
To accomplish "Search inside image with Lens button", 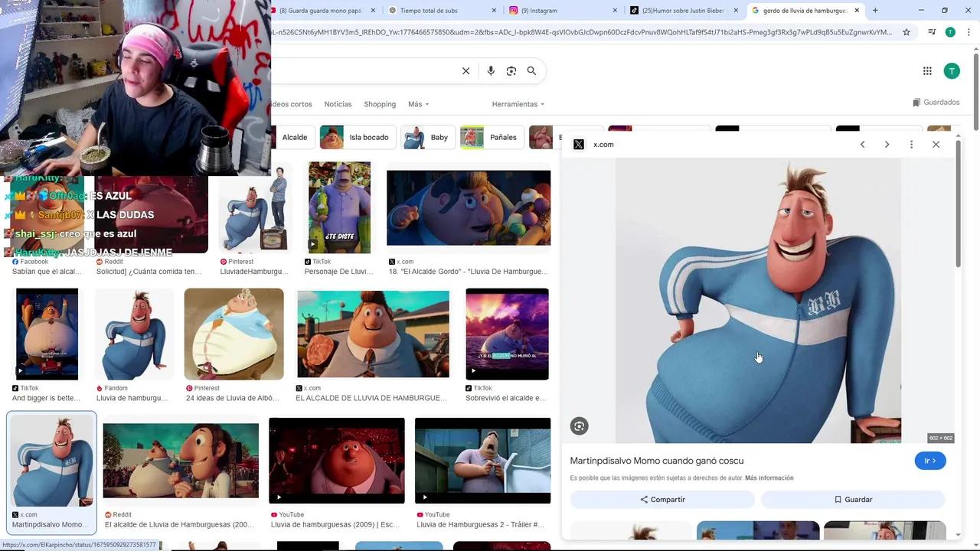I will [x=580, y=426].
